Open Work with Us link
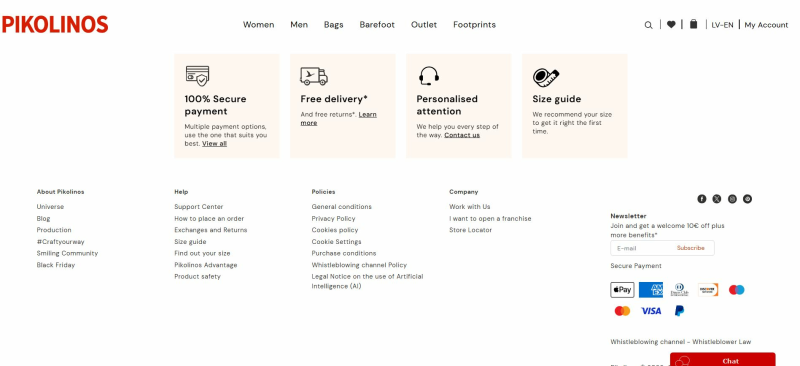 (470, 207)
